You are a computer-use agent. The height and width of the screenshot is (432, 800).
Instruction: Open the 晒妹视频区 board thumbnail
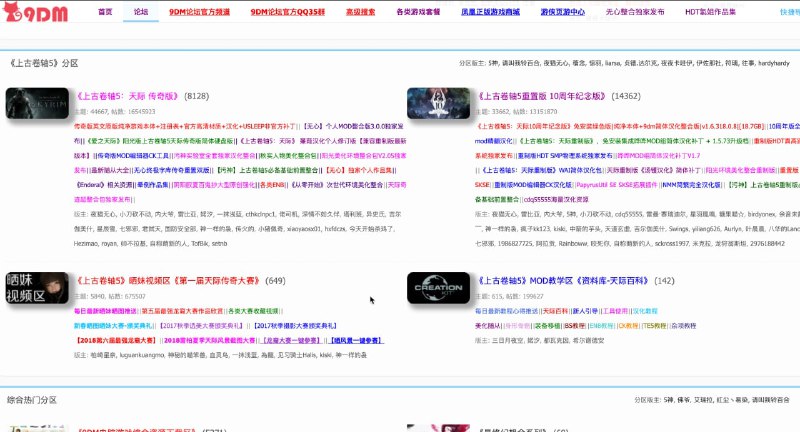click(37, 288)
